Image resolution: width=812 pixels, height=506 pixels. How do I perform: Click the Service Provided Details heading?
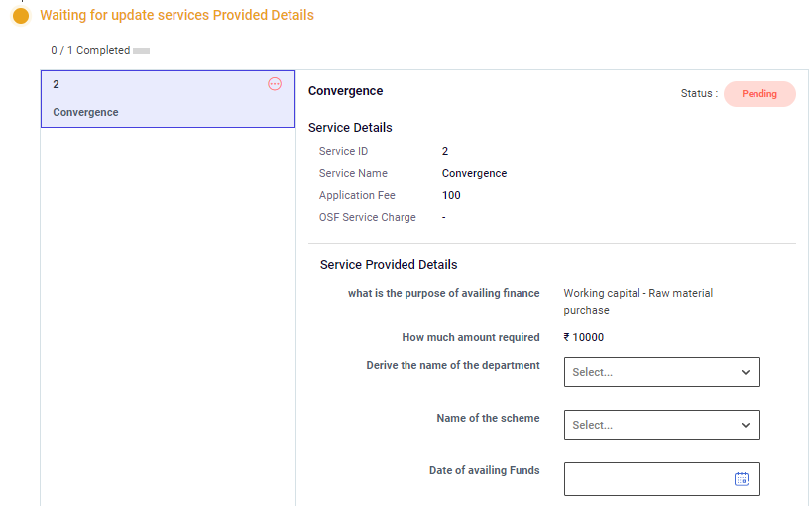pyautogui.click(x=389, y=265)
